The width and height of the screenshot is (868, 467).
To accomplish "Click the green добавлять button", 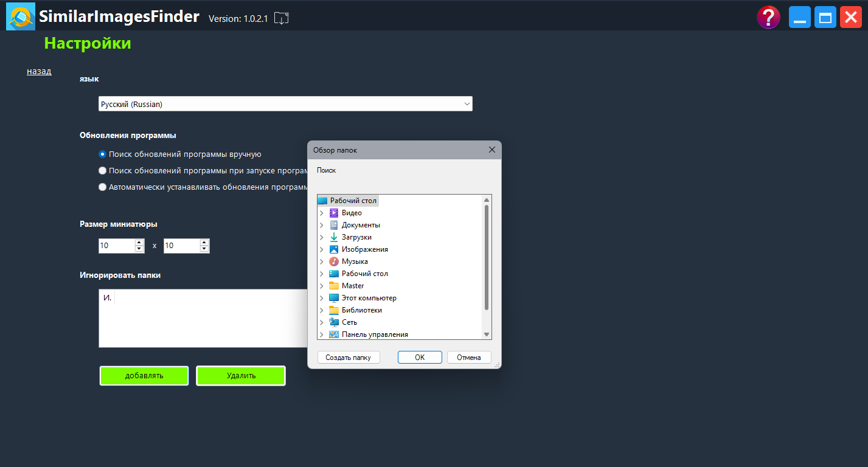I will tap(144, 376).
